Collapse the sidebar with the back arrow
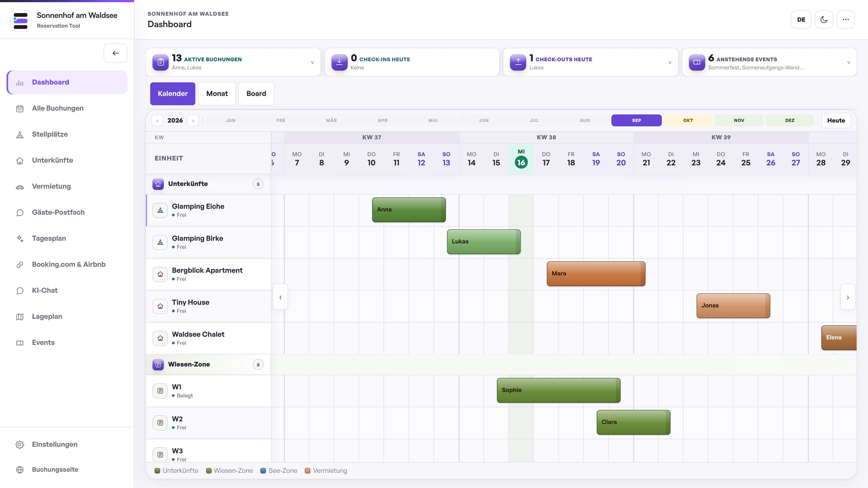Screen dimensions: 868x488 (x=116, y=53)
